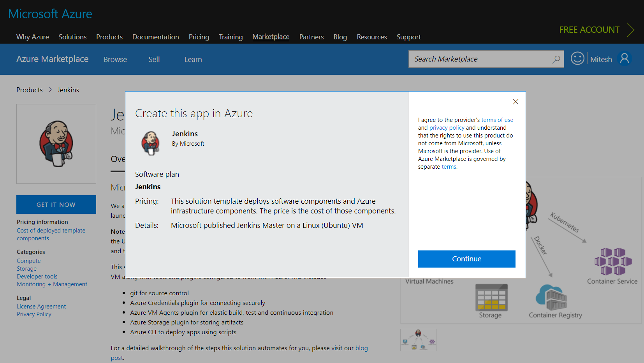Click the Kubernetes label in the diagram
Image resolution: width=644 pixels, height=363 pixels.
[565, 222]
